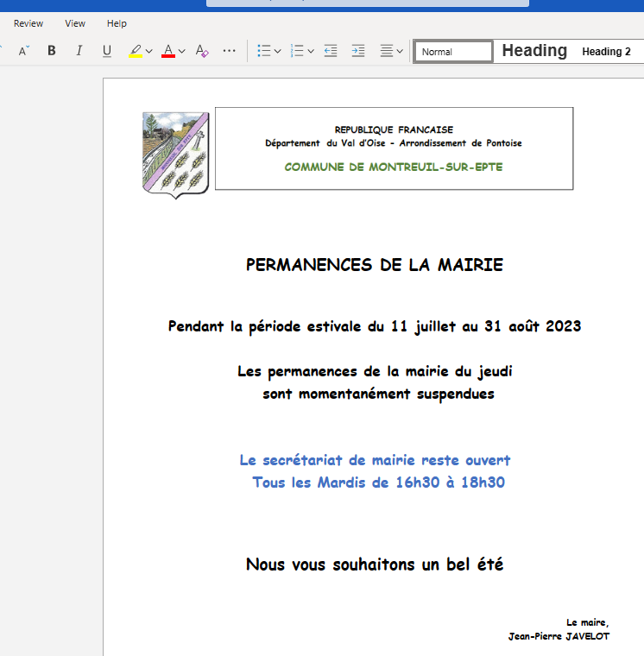644x656 pixels.
Task: Click the increase indent icon
Action: pyautogui.click(x=358, y=51)
